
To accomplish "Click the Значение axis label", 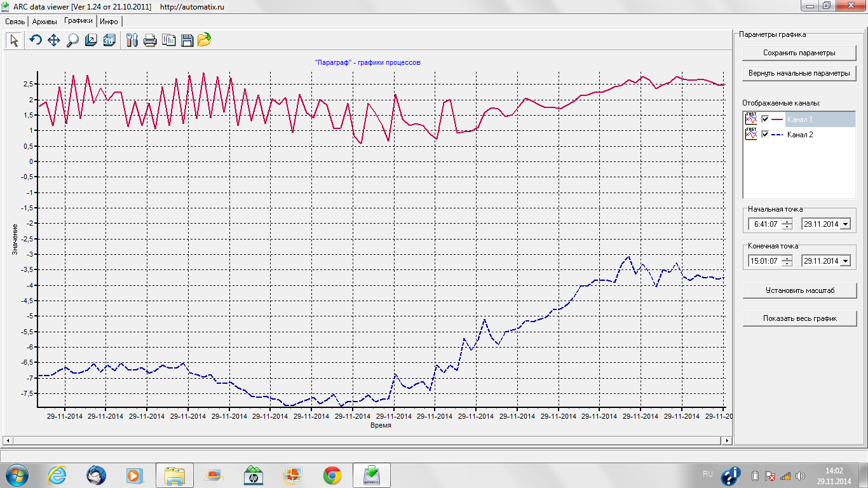I will click(15, 240).
